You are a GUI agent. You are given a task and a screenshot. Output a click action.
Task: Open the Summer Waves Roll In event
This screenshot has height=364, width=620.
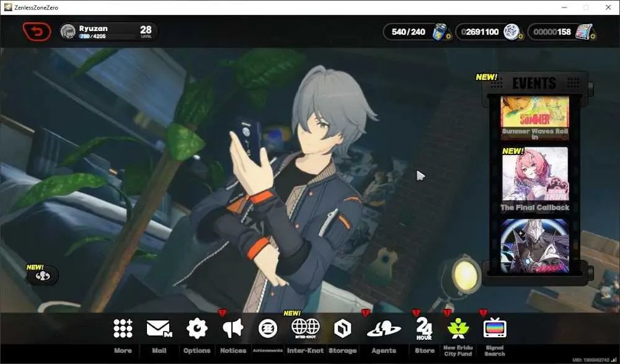click(534, 117)
